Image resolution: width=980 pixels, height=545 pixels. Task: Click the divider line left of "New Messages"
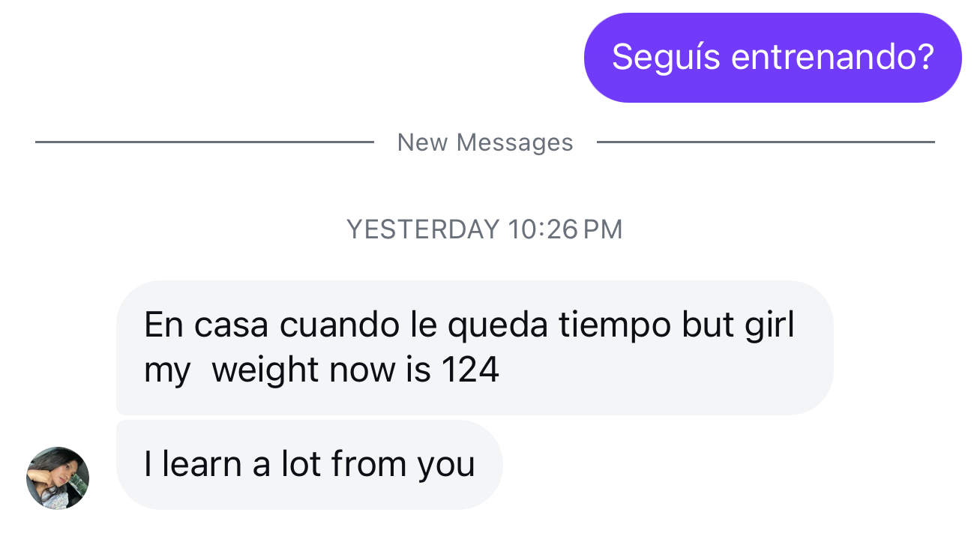pos(204,142)
